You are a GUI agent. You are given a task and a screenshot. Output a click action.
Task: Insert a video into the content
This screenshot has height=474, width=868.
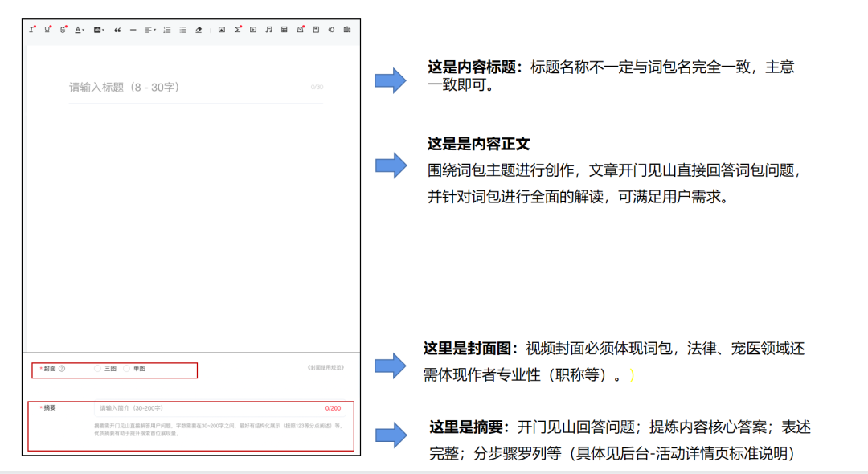tap(253, 30)
